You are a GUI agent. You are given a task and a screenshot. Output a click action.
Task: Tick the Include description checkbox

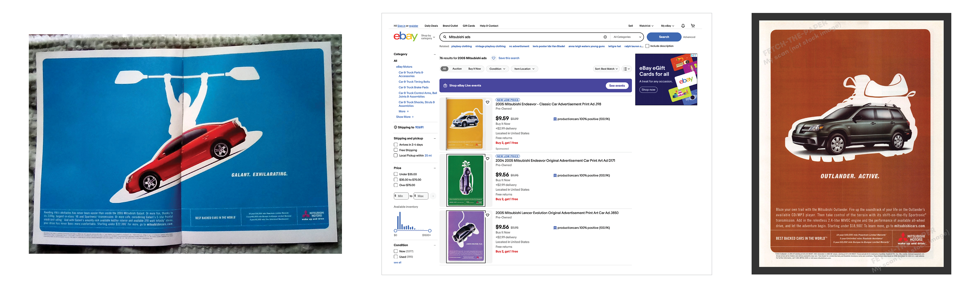pyautogui.click(x=647, y=46)
